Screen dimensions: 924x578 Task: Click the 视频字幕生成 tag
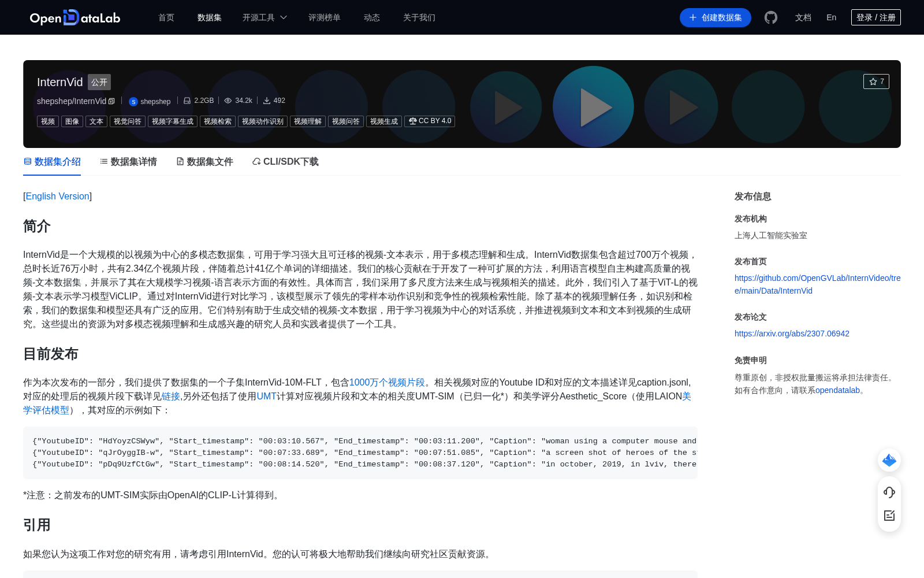coord(173,121)
